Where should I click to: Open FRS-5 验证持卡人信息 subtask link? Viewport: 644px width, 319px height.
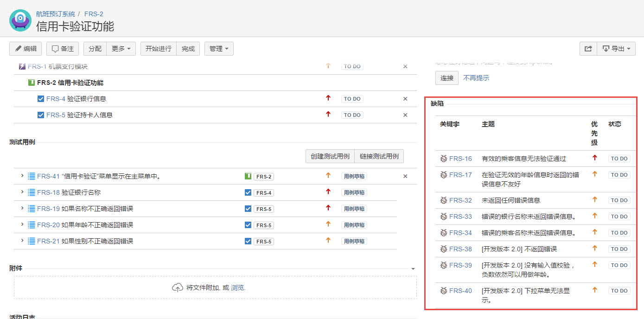coord(79,115)
